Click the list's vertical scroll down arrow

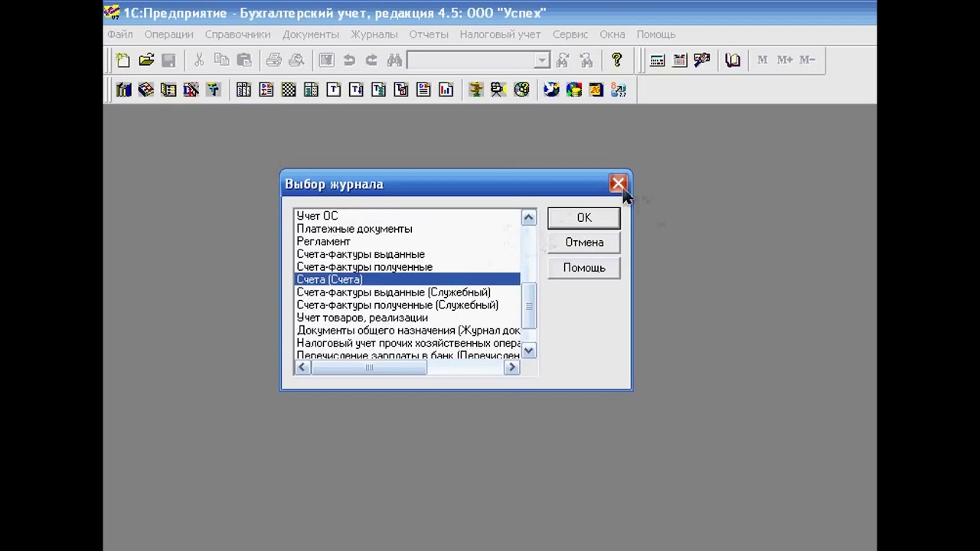528,350
